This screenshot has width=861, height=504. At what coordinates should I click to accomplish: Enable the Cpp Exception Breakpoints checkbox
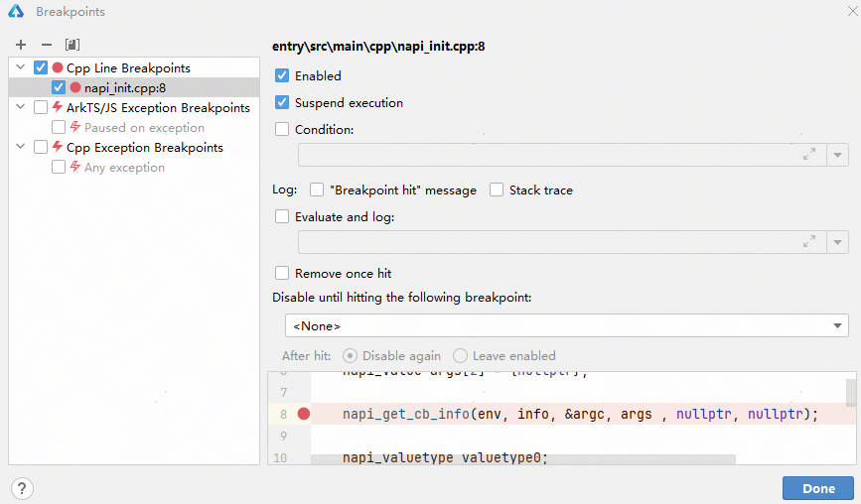click(41, 148)
